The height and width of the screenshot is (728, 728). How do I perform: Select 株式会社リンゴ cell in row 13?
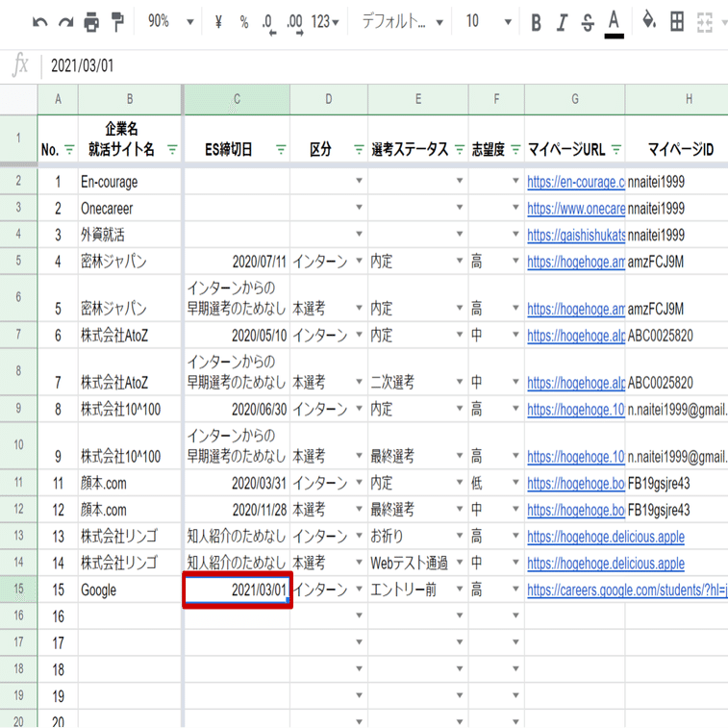(x=130, y=536)
